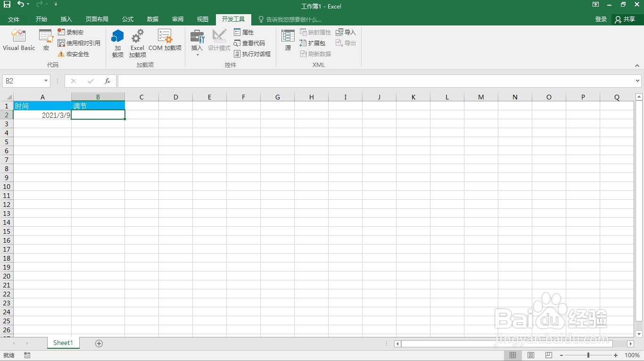Open the Visual Basic editor
The image size is (644, 361).
[x=19, y=41]
